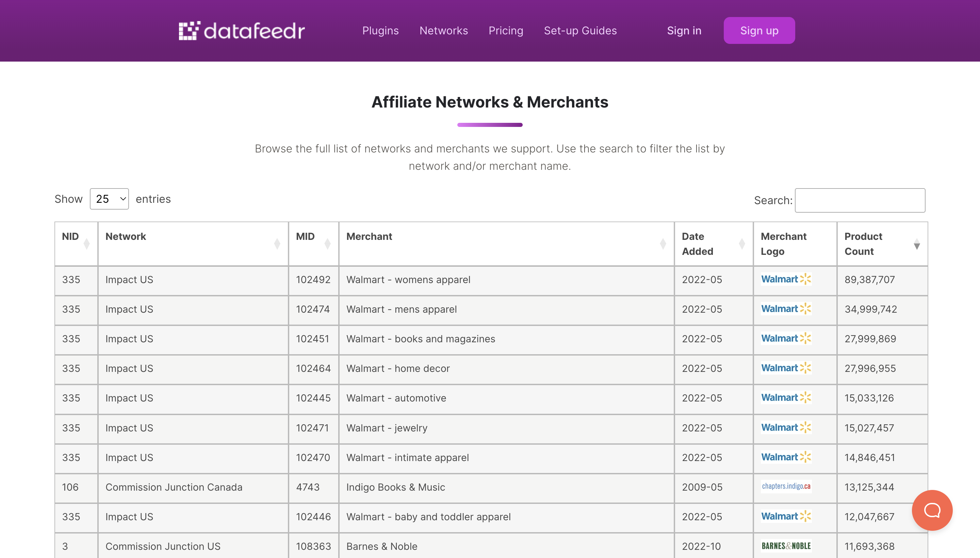Click MID value 4743
The image size is (980, 558).
pos(308,487)
